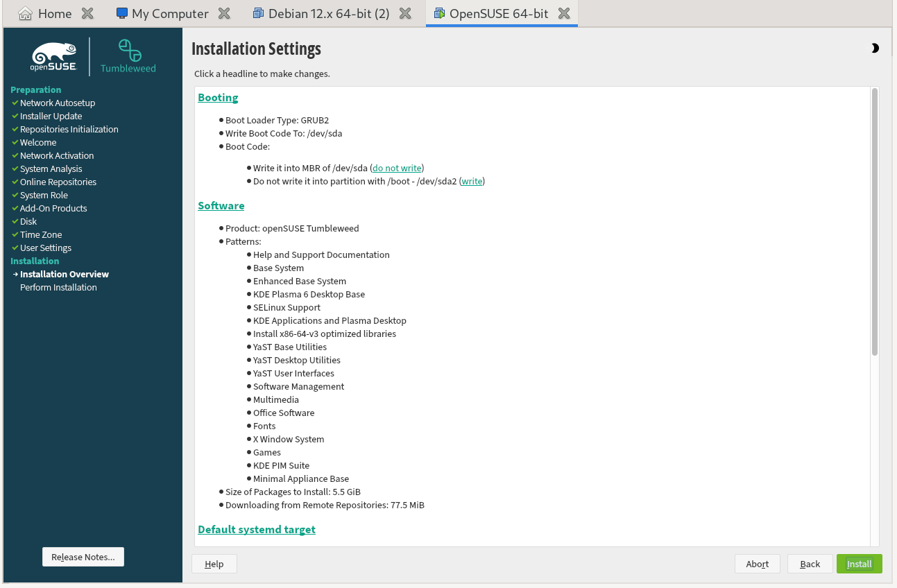Switch to the Home tab
The width and height of the screenshot is (897, 588).
(55, 13)
